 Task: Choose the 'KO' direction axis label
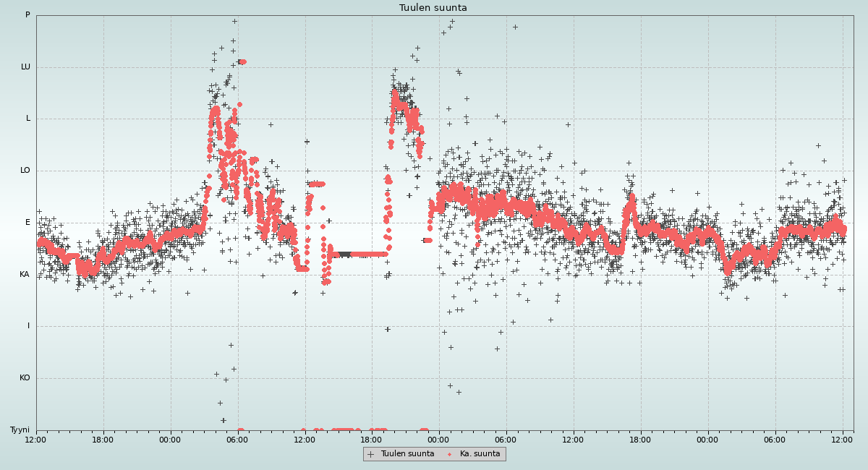pyautogui.click(x=25, y=378)
